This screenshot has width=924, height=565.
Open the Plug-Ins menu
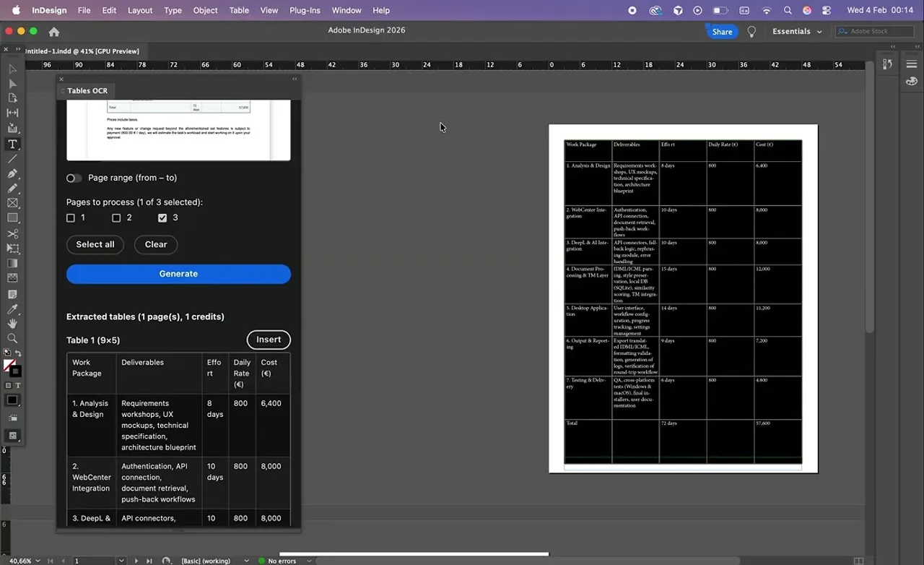coord(305,10)
